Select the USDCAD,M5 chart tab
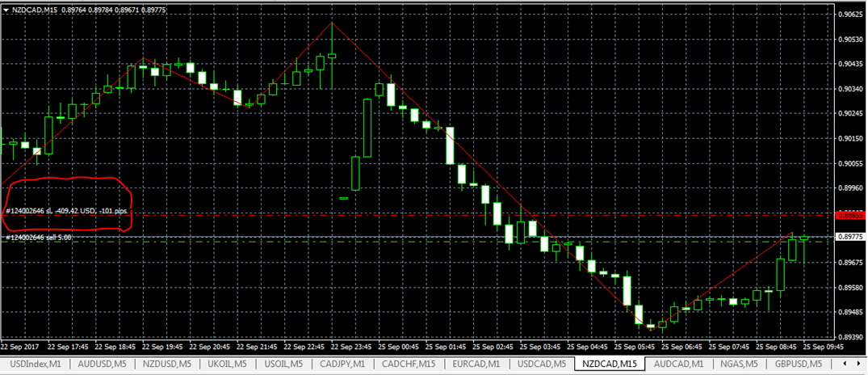Viewport: 868px width, 375px height. click(542, 364)
